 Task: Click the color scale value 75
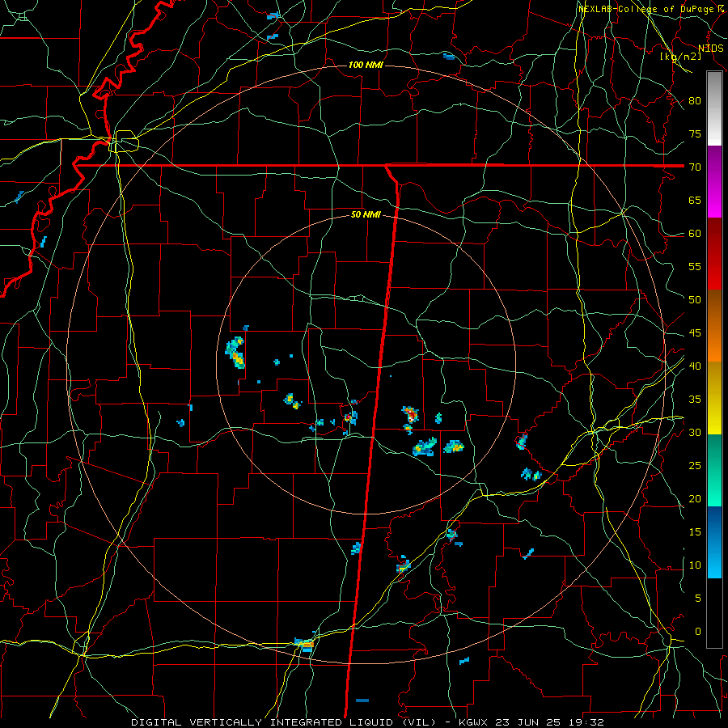[x=695, y=133]
